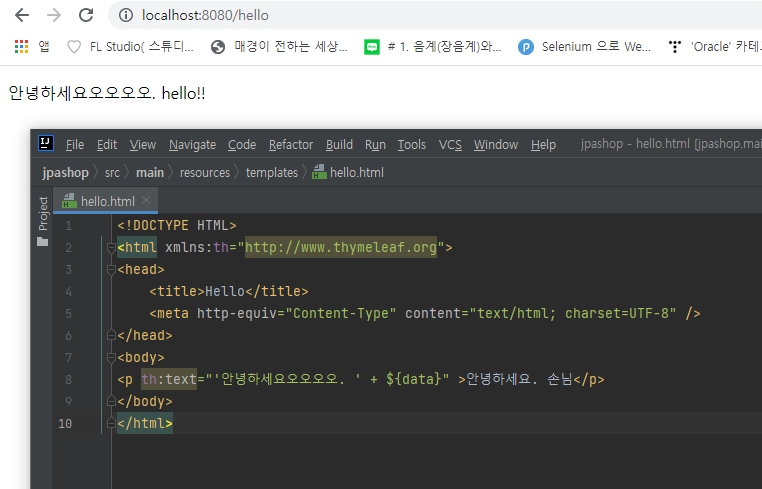Open the File menu in IntelliJ
The width and height of the screenshot is (762, 489).
click(75, 145)
